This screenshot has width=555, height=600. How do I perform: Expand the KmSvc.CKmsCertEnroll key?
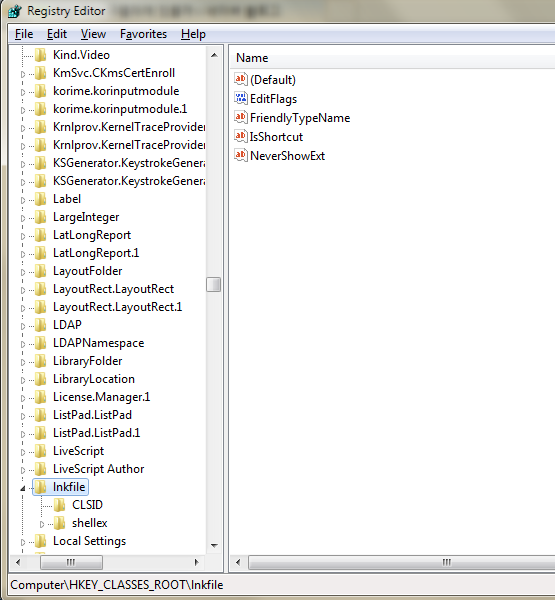pos(23,74)
